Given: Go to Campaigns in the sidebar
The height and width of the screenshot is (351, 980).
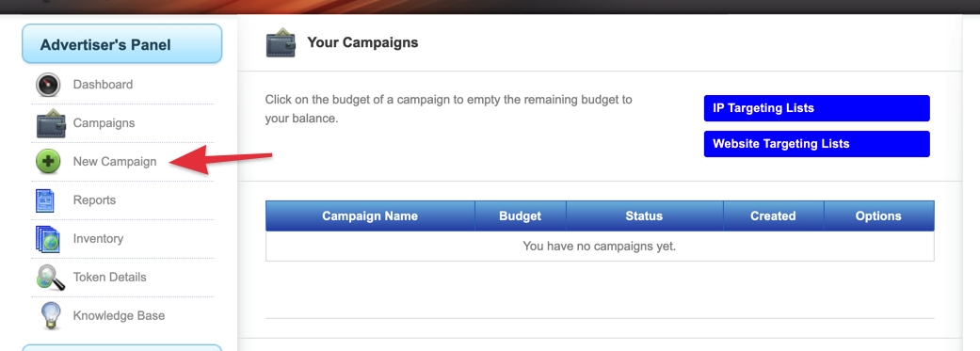Looking at the screenshot, I should pos(104,123).
